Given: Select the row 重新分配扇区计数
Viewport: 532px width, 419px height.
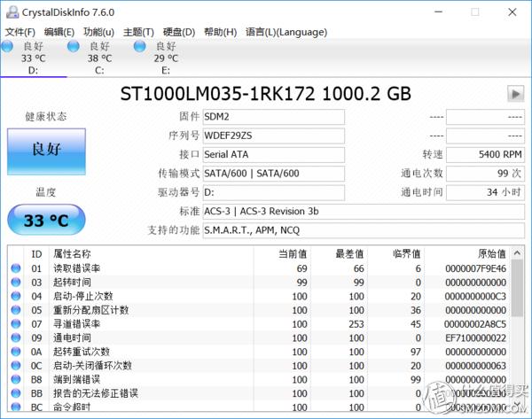Looking at the screenshot, I should pos(259,310).
